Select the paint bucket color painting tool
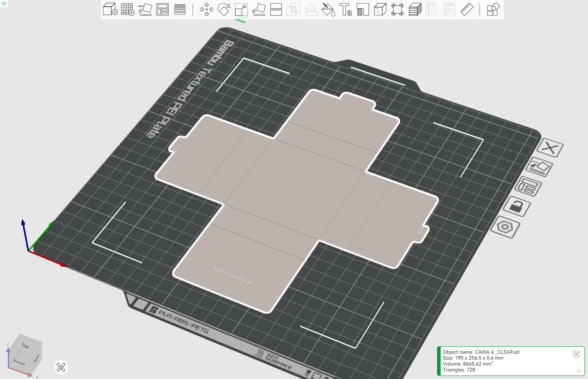 click(328, 9)
